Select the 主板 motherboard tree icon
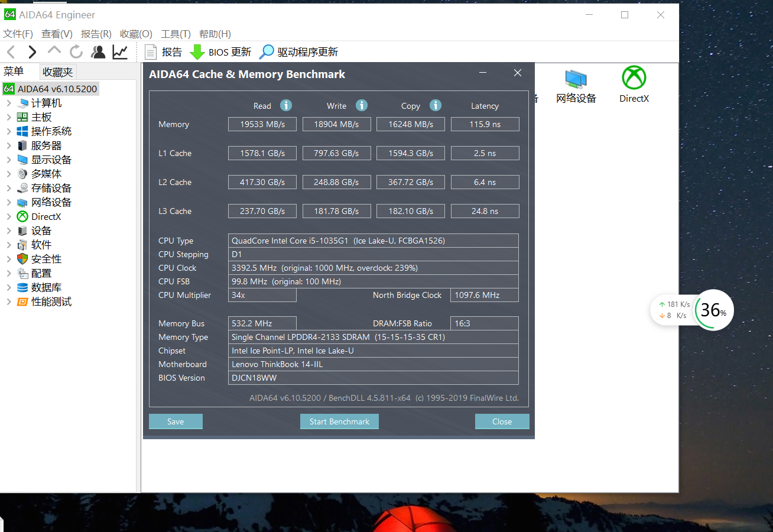 tap(22, 118)
